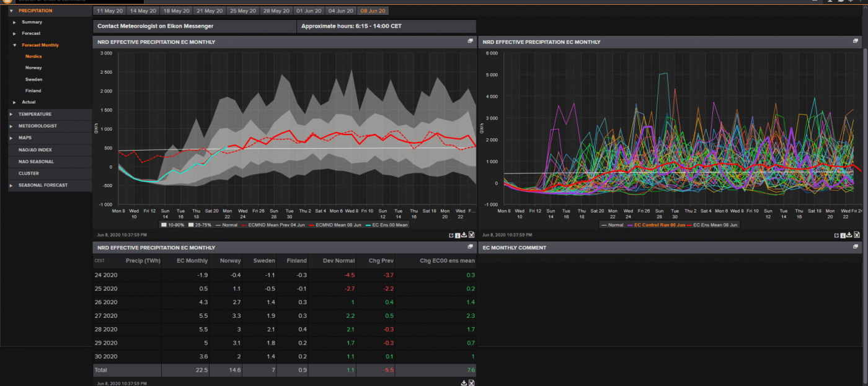
Task: Expand the Forecast tree arrow
Action: [x=14, y=33]
